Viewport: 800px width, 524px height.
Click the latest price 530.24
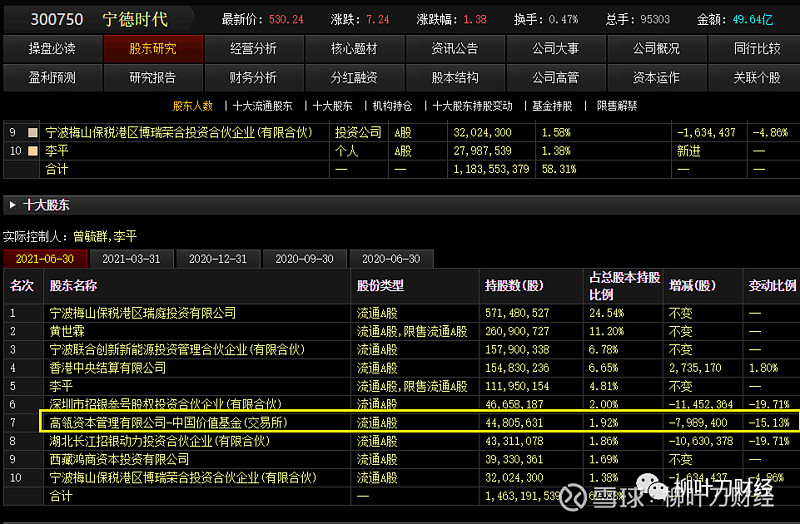(286, 19)
